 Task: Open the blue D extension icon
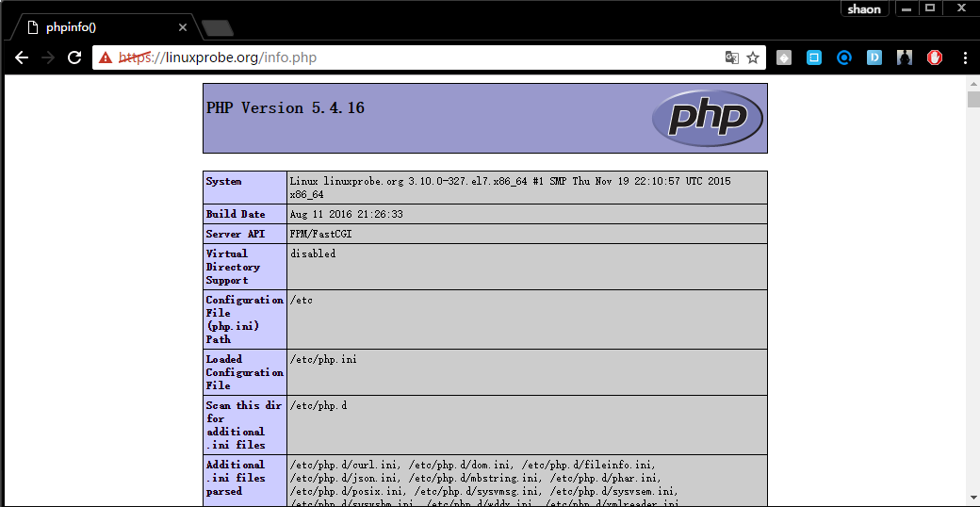click(874, 57)
